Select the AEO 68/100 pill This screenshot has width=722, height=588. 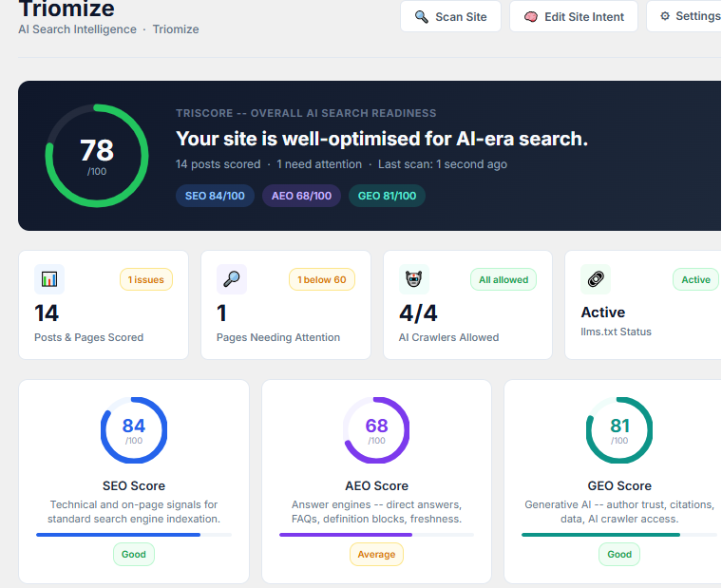click(x=301, y=196)
